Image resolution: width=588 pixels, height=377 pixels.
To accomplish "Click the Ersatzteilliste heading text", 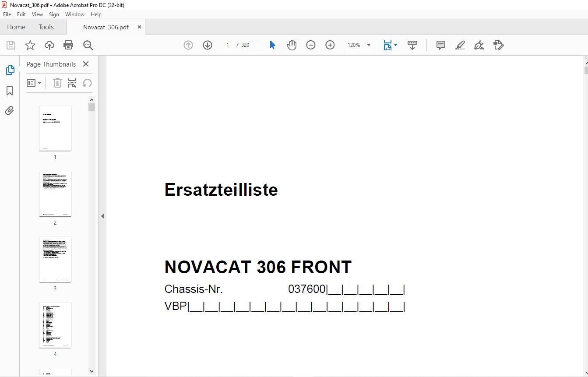I will coord(221,190).
